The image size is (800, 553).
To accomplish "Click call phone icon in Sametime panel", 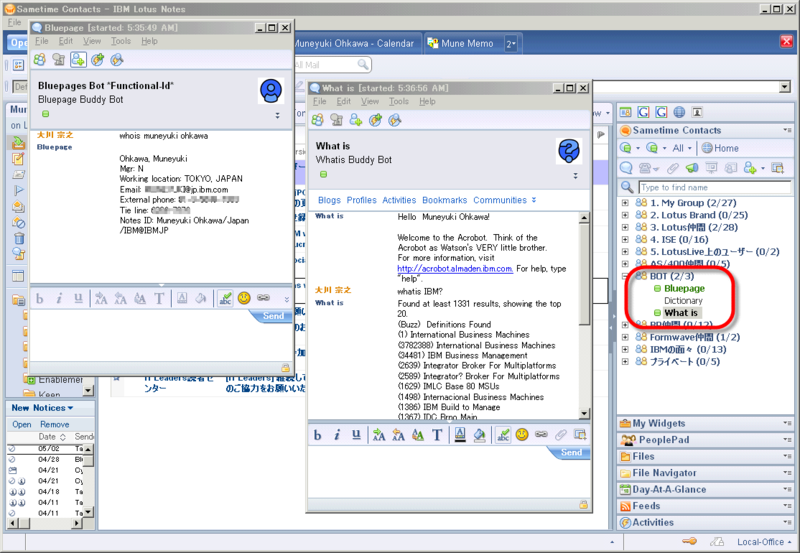I will (645, 168).
